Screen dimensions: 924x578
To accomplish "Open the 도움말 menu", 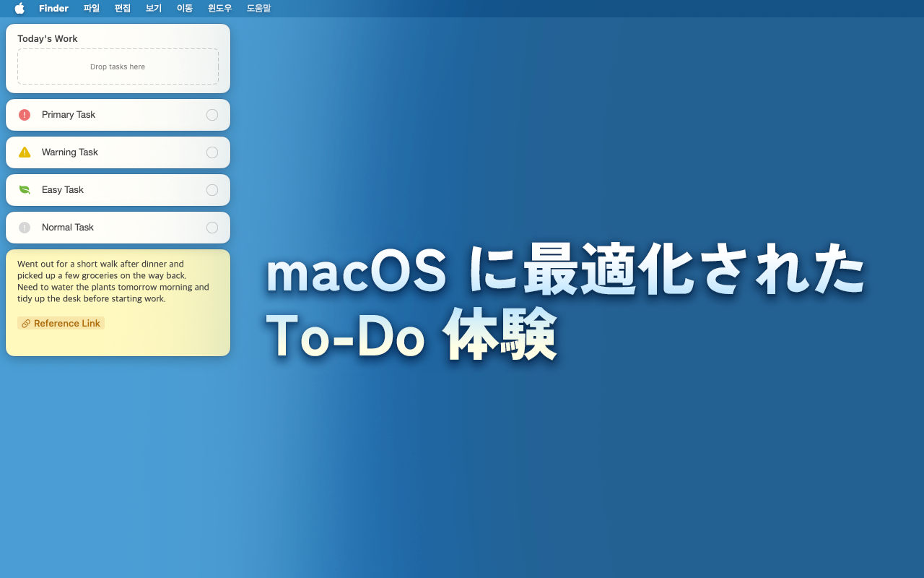I will coord(258,9).
